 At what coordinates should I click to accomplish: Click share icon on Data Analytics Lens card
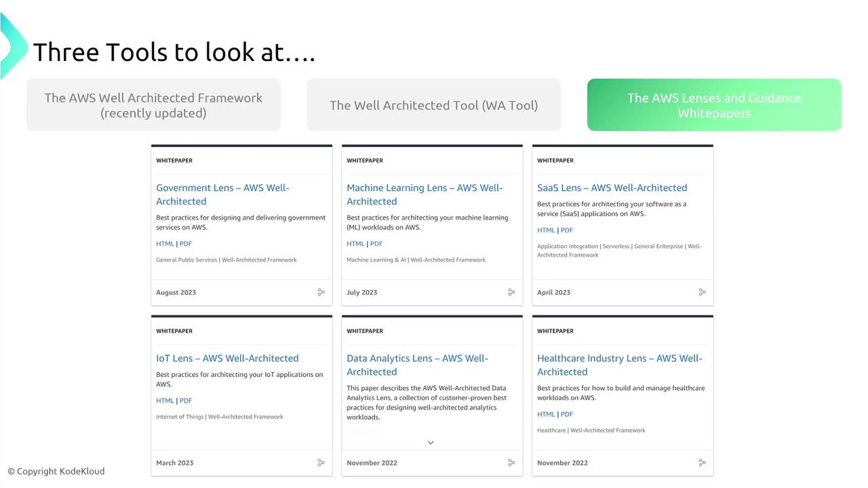[x=511, y=463]
